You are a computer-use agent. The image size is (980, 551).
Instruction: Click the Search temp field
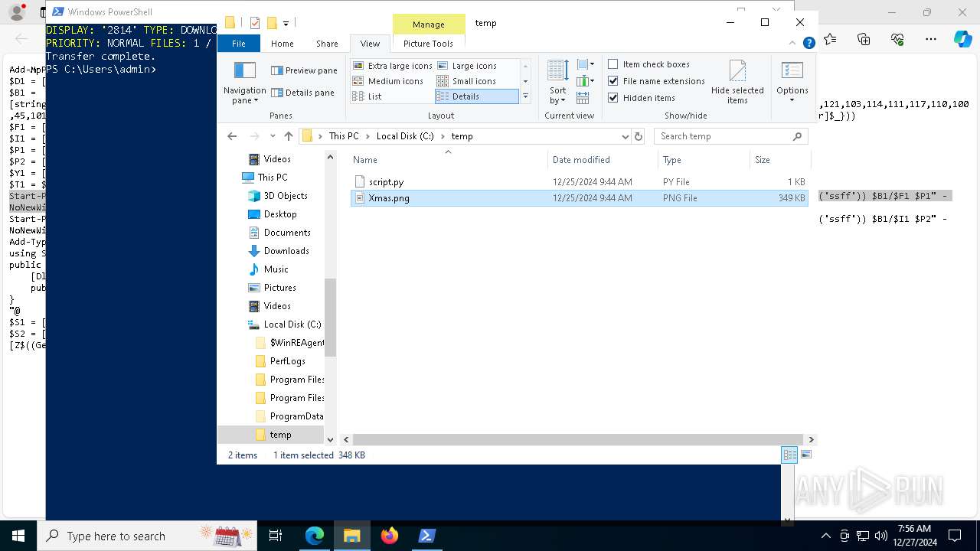click(731, 136)
